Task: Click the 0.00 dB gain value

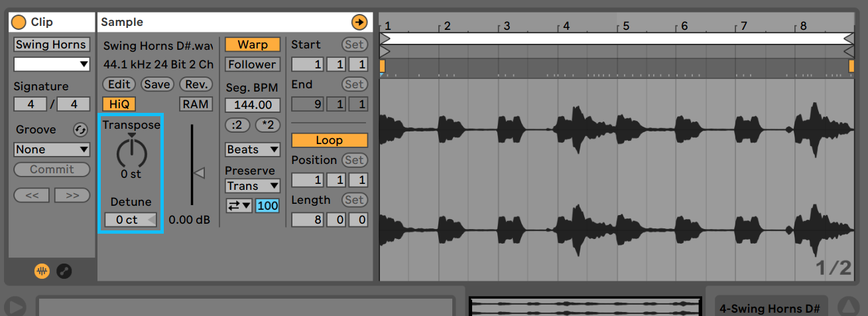Action: pos(189,220)
